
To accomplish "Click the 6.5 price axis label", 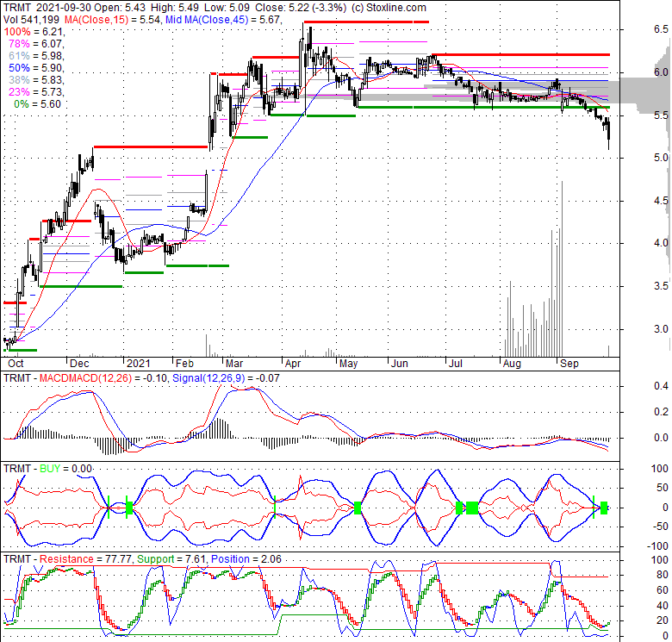I will click(x=661, y=29).
